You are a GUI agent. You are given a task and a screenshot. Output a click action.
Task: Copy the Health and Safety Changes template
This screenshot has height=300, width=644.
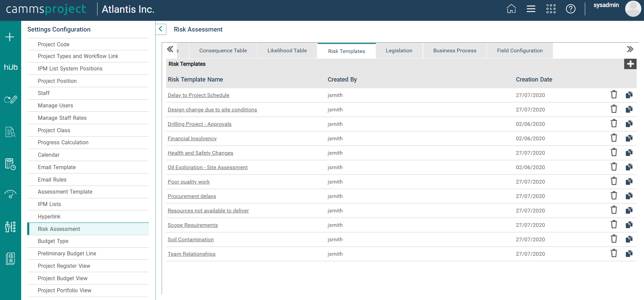point(629,153)
